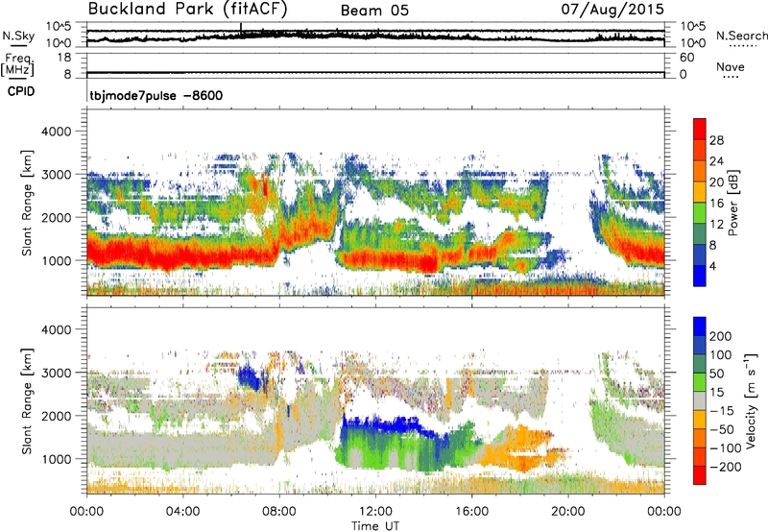Click the 'Beam 05' label

click(374, 11)
